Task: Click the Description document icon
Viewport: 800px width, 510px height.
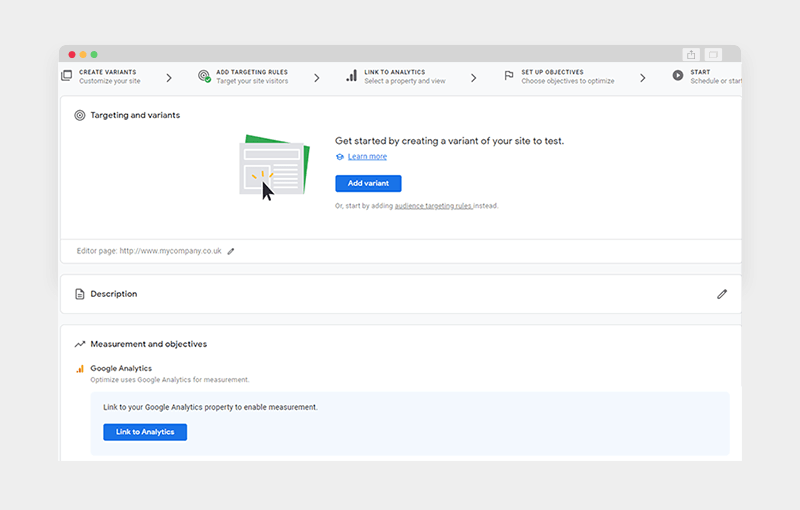Action: pyautogui.click(x=80, y=294)
